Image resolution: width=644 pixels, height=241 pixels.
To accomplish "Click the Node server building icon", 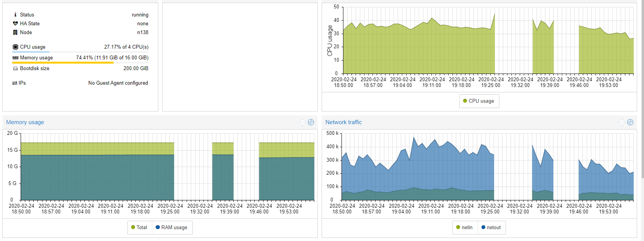I will (x=15, y=33).
